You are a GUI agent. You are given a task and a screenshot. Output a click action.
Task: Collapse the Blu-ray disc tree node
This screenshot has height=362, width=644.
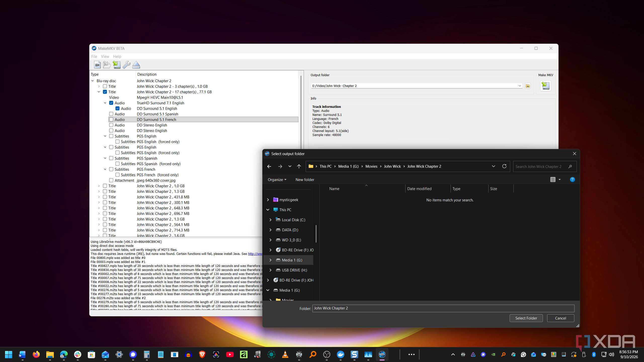coord(93,81)
